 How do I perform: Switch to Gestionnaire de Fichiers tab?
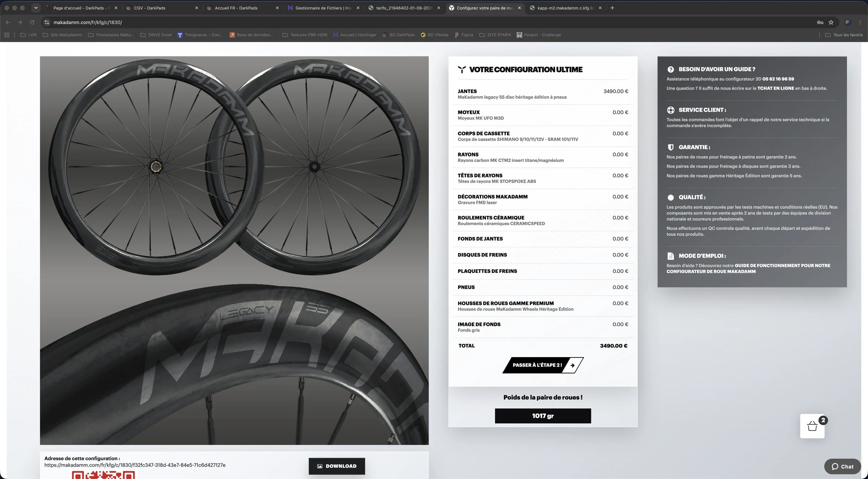323,8
